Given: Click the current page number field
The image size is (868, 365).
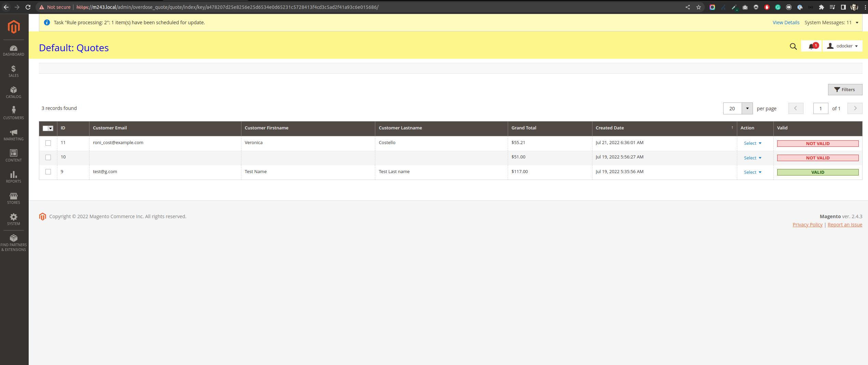Looking at the screenshot, I should coord(821,109).
